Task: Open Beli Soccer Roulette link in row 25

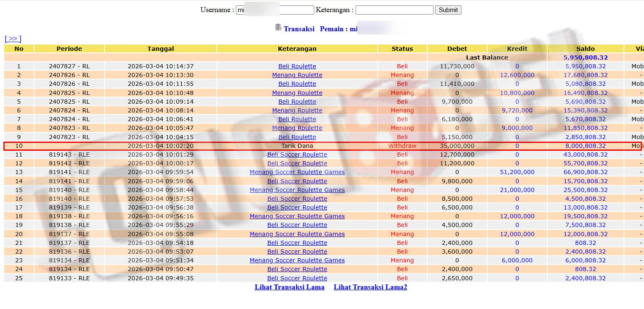Action: [297, 278]
